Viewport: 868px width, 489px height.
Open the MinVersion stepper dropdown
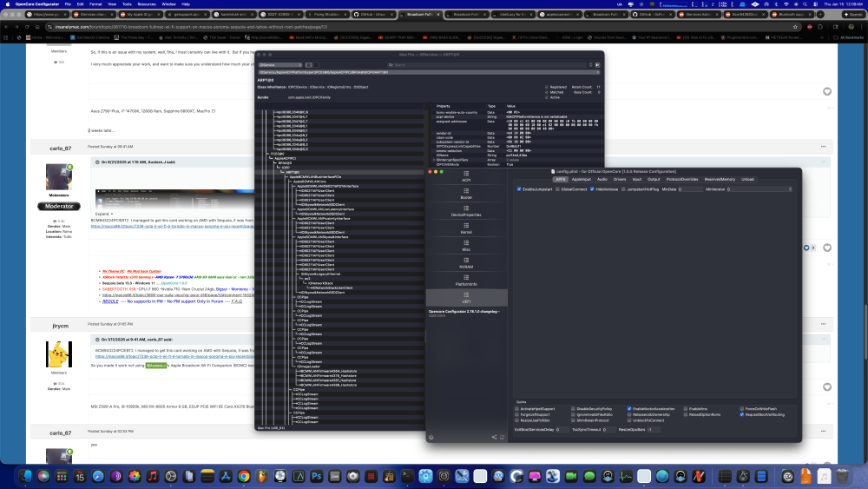790,189
